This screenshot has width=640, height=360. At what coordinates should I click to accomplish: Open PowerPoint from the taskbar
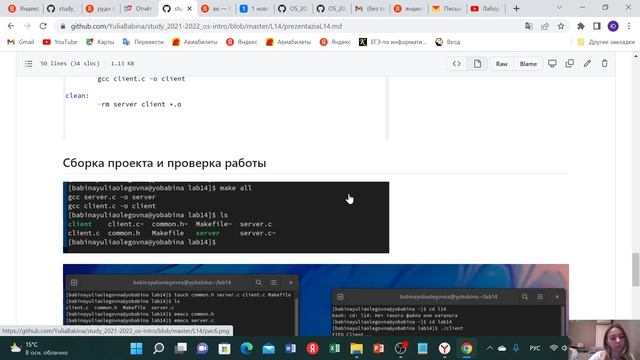point(379,349)
